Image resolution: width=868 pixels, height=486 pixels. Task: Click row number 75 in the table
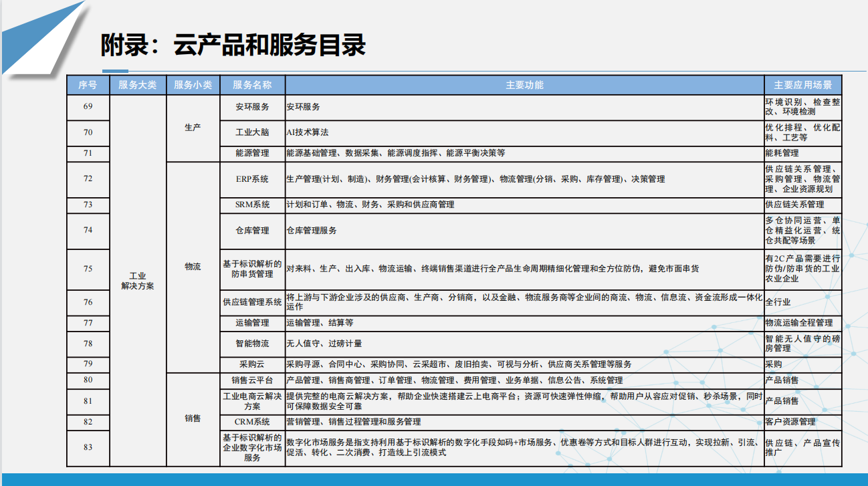click(88, 269)
